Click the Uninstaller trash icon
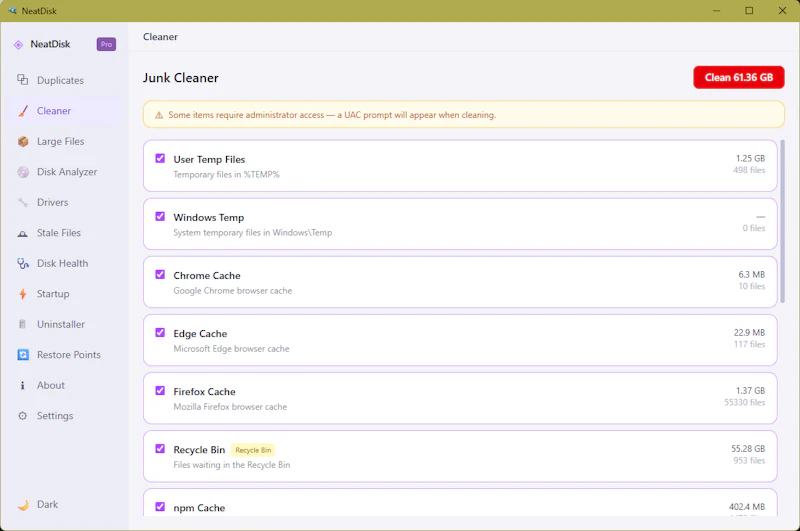 tap(22, 324)
